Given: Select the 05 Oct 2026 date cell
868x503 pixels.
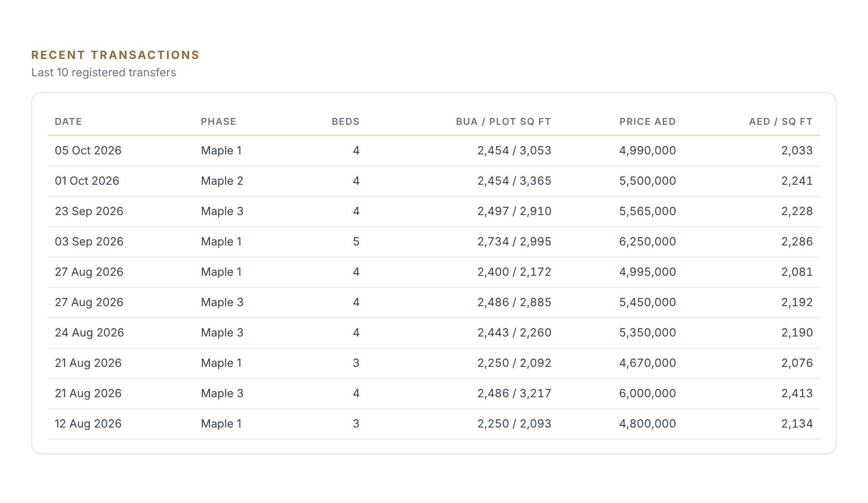Looking at the screenshot, I should click(88, 150).
